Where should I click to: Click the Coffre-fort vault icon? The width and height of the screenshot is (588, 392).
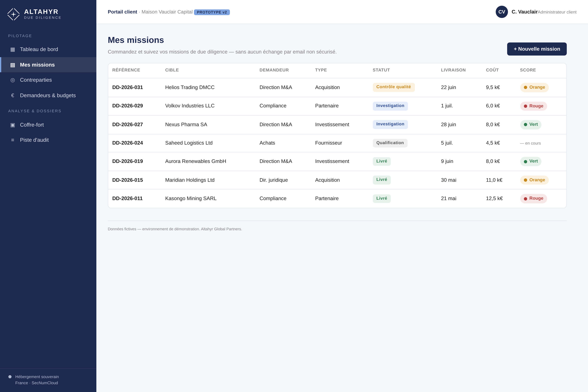coord(12,125)
